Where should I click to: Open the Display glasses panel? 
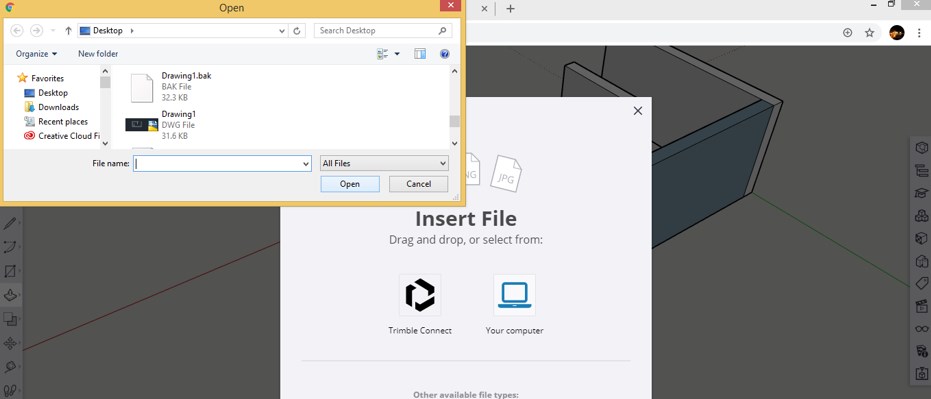coord(922,329)
